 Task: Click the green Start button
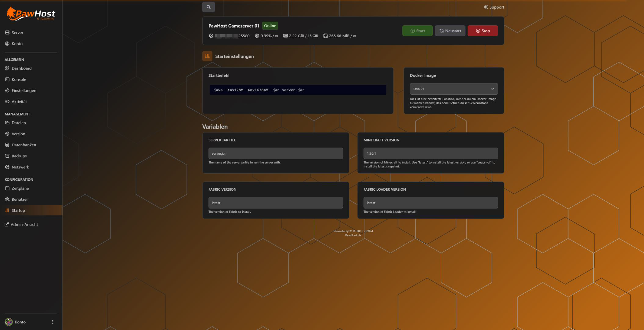tap(417, 31)
